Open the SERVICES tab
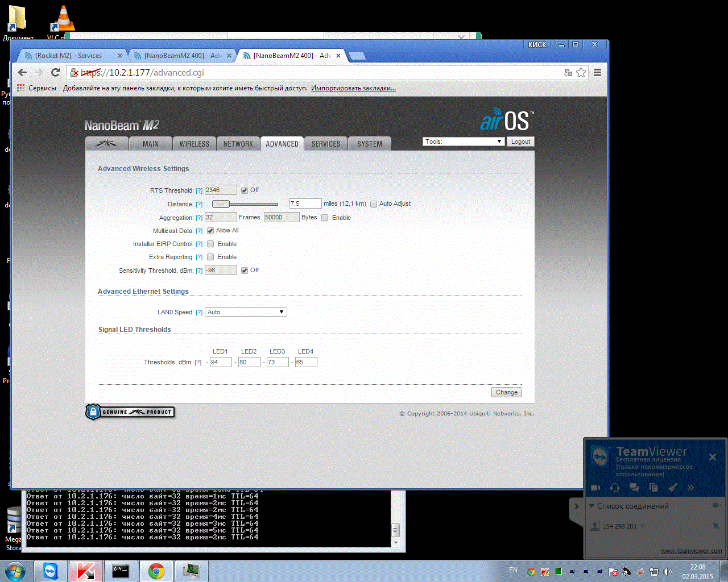This screenshot has width=728, height=582. pos(326,144)
